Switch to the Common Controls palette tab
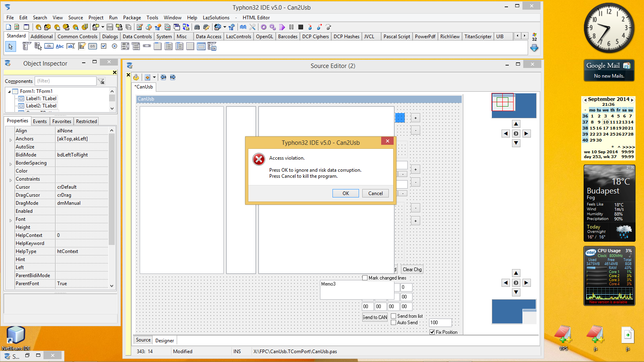The image size is (644, 362). (x=77, y=37)
